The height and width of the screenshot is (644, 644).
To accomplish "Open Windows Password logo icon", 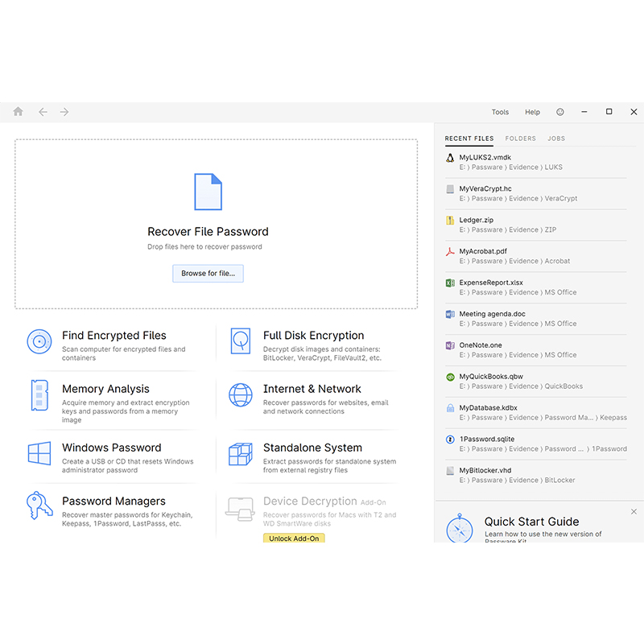I will click(x=39, y=453).
